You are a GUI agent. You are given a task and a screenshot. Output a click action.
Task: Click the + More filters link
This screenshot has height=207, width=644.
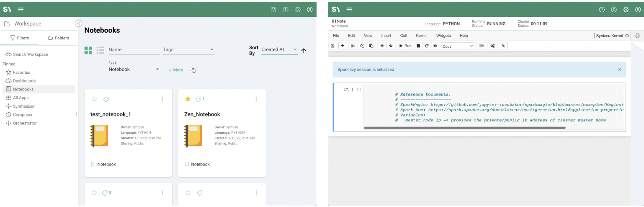(x=176, y=70)
